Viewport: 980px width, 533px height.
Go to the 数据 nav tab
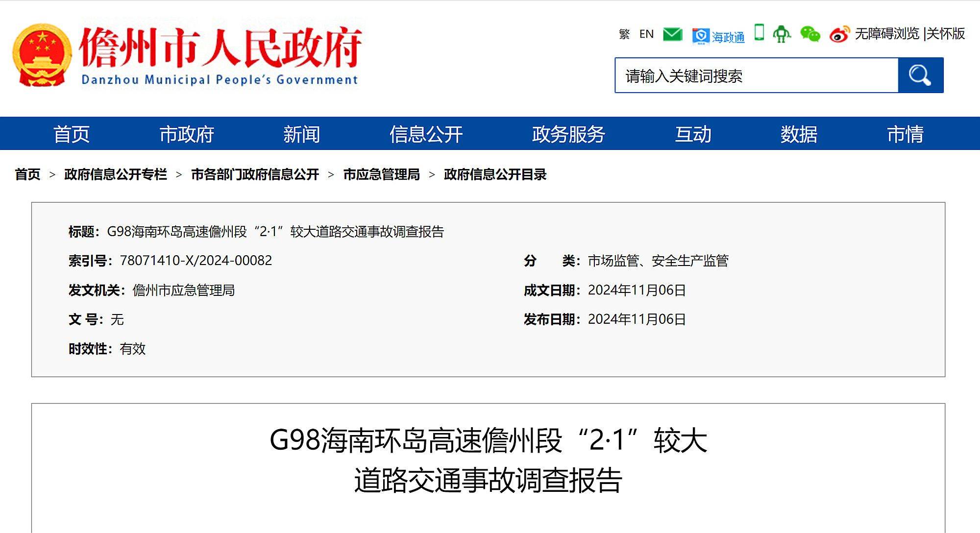[799, 134]
